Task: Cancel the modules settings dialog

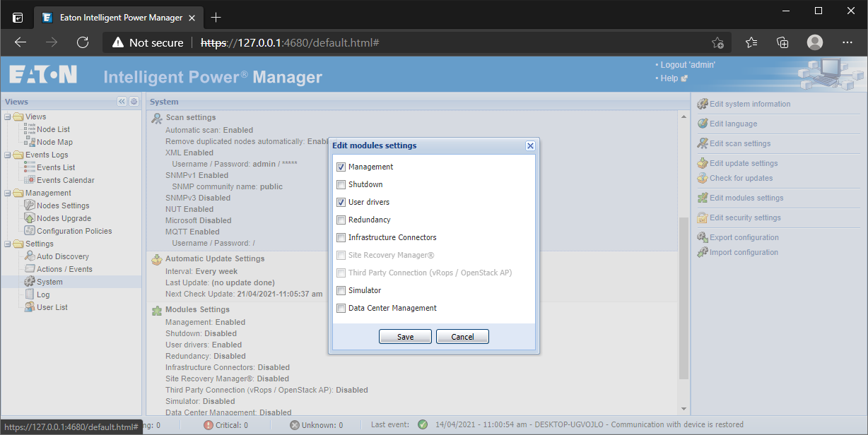Action: (462, 337)
